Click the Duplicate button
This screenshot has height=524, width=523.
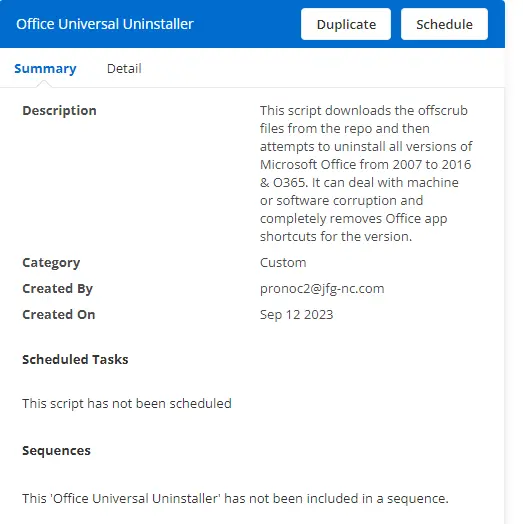point(346,24)
